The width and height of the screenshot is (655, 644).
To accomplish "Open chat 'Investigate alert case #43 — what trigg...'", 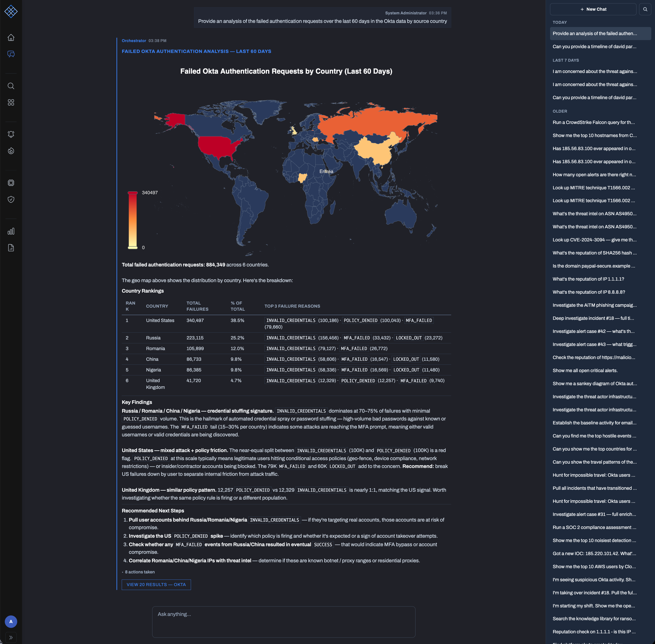I will tap(600, 345).
